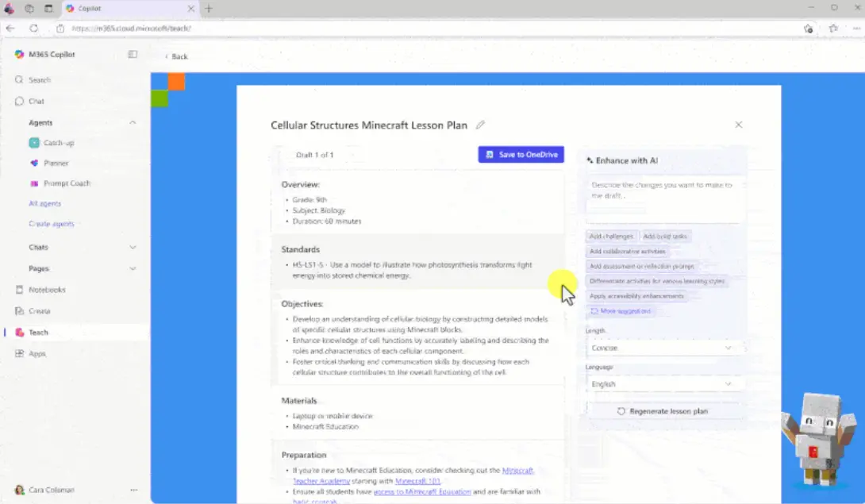The image size is (865, 504).
Task: Click the Materials section heading
Action: 299,401
